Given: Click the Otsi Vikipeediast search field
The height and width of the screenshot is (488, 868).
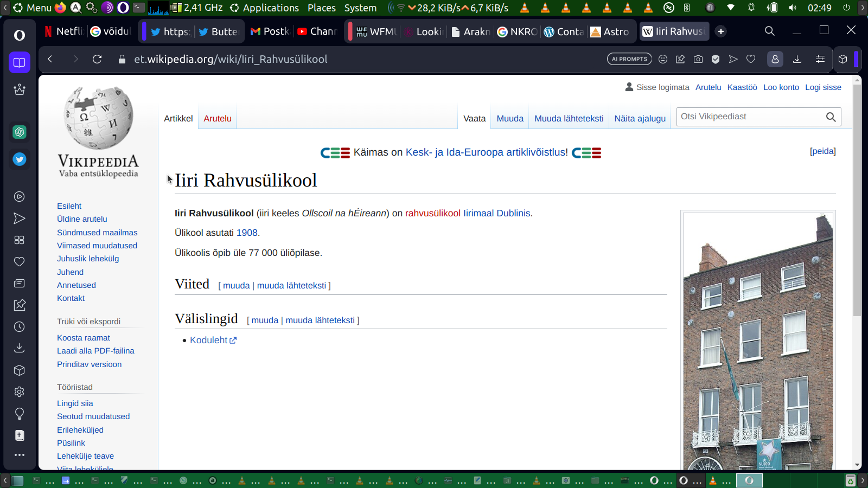Looking at the screenshot, I should point(751,117).
